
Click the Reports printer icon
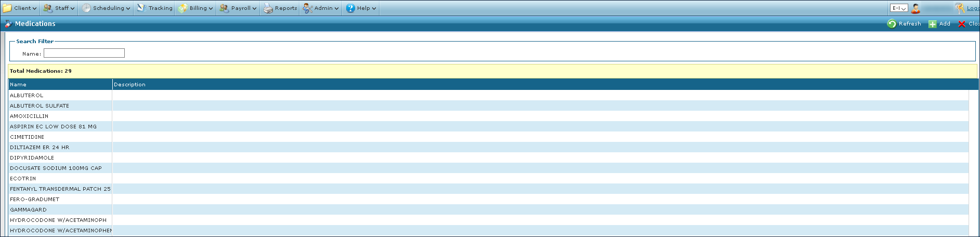click(x=268, y=8)
